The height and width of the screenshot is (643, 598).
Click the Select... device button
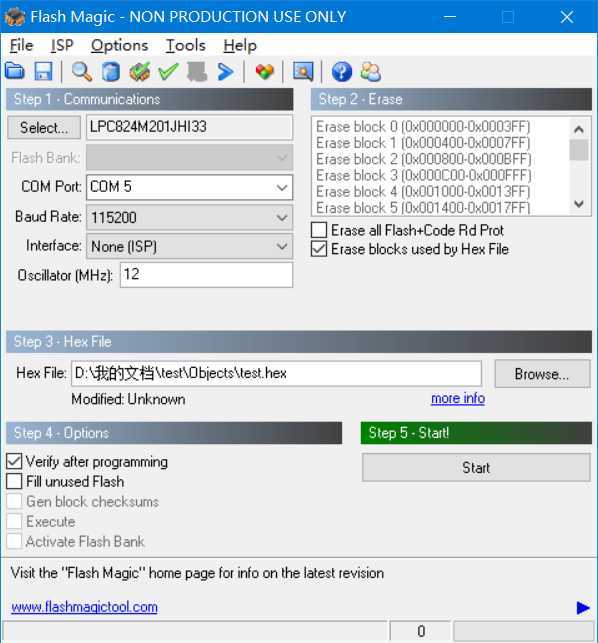tap(44, 128)
